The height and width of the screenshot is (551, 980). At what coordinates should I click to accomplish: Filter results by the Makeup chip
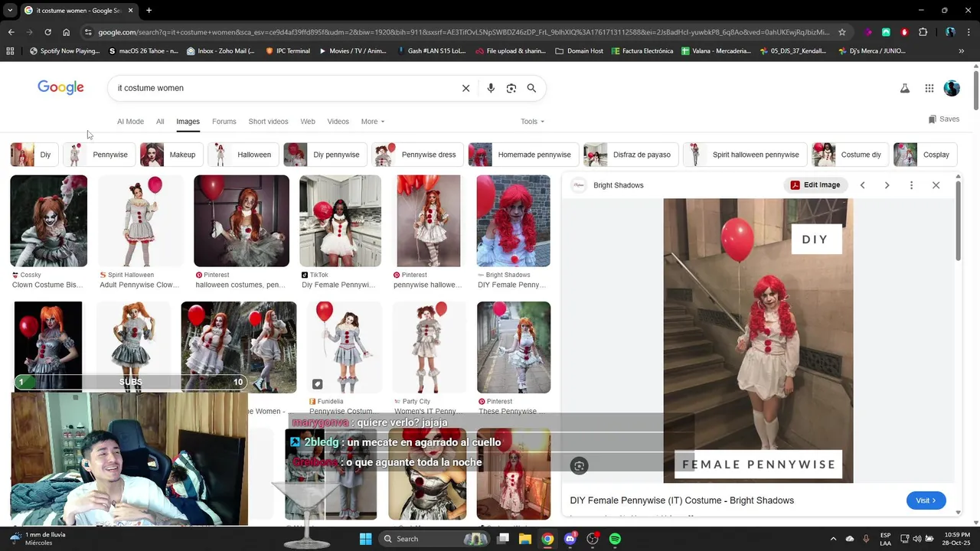(x=171, y=155)
